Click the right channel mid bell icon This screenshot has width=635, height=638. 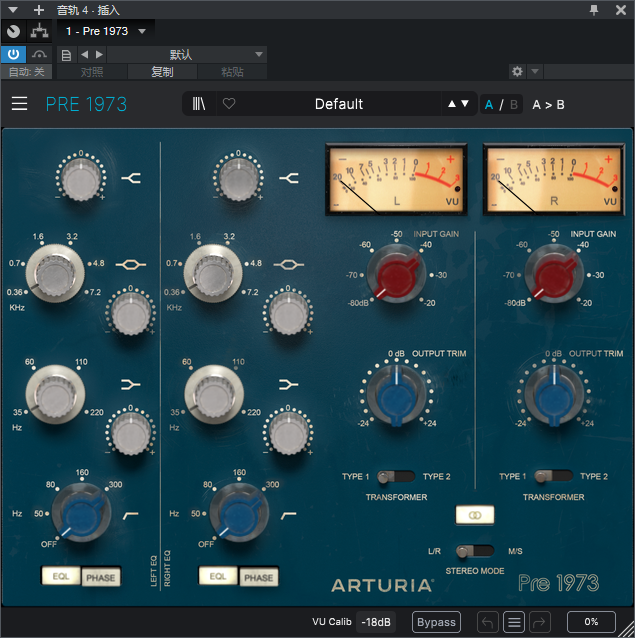click(x=288, y=265)
